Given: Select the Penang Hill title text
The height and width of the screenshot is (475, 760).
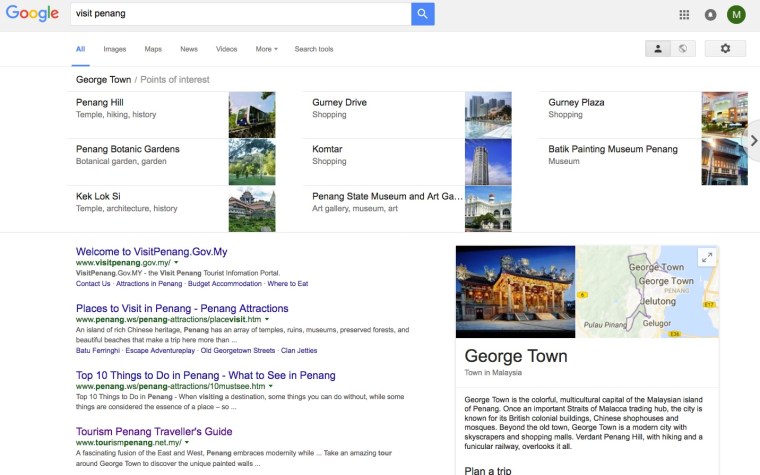Looking at the screenshot, I should 100,102.
